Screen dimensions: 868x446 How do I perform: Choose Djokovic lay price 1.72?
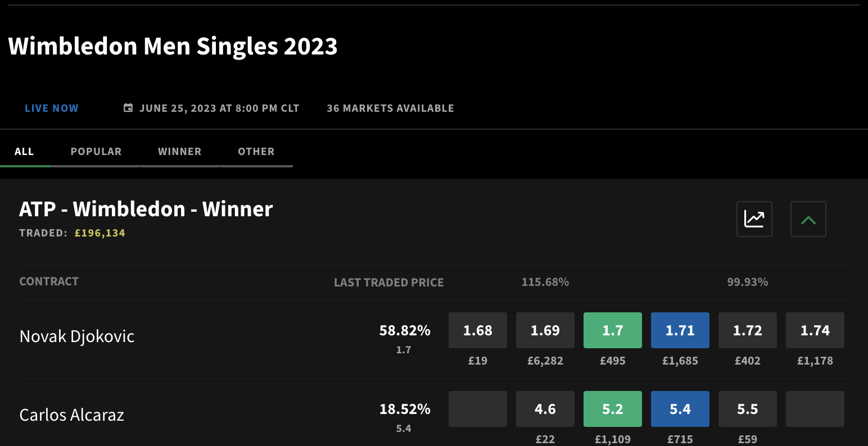(x=748, y=330)
